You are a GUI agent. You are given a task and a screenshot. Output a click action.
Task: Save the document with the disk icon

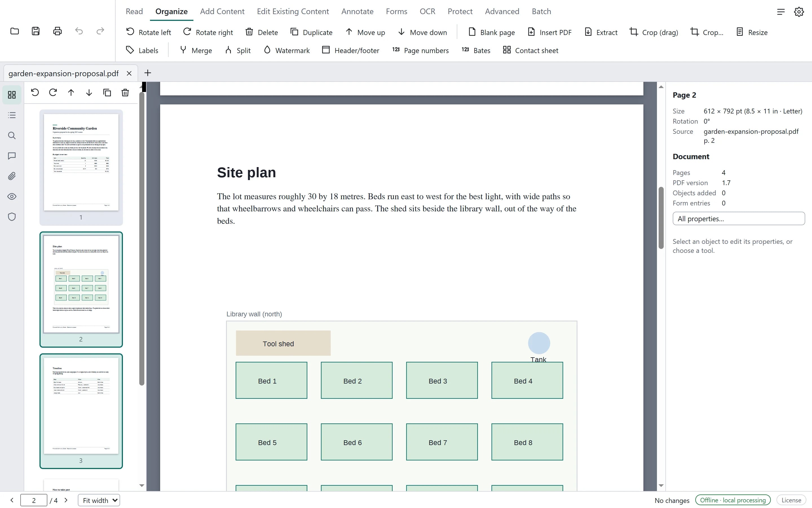pos(36,31)
